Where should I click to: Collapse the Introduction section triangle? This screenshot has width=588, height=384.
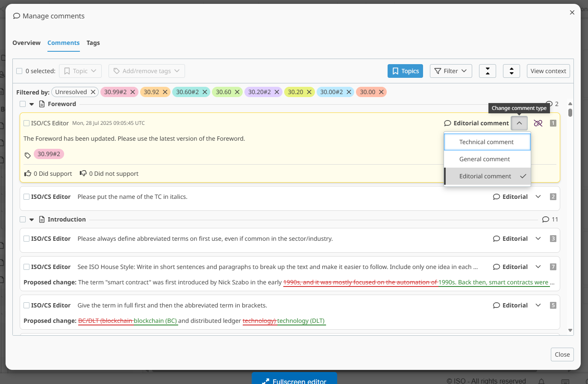32,219
